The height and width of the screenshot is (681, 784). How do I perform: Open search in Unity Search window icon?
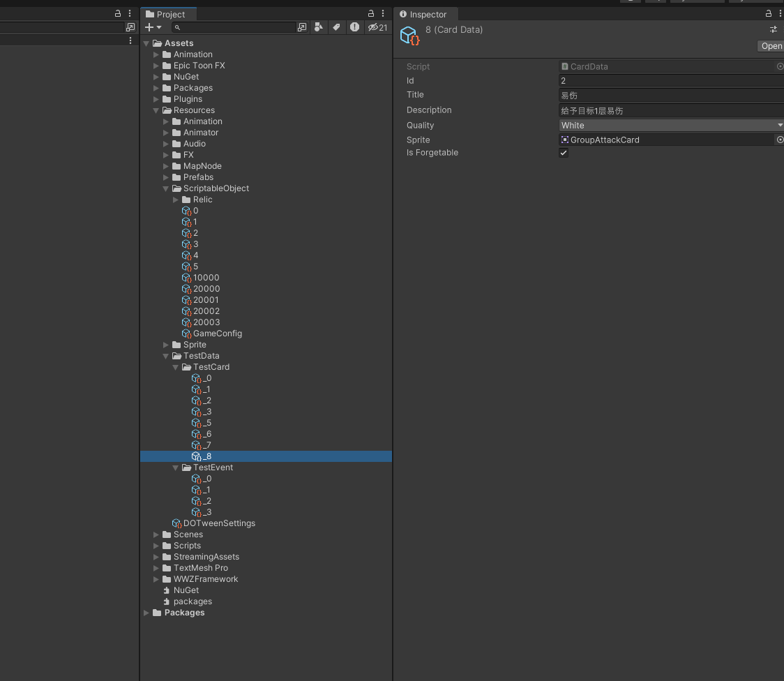click(301, 27)
